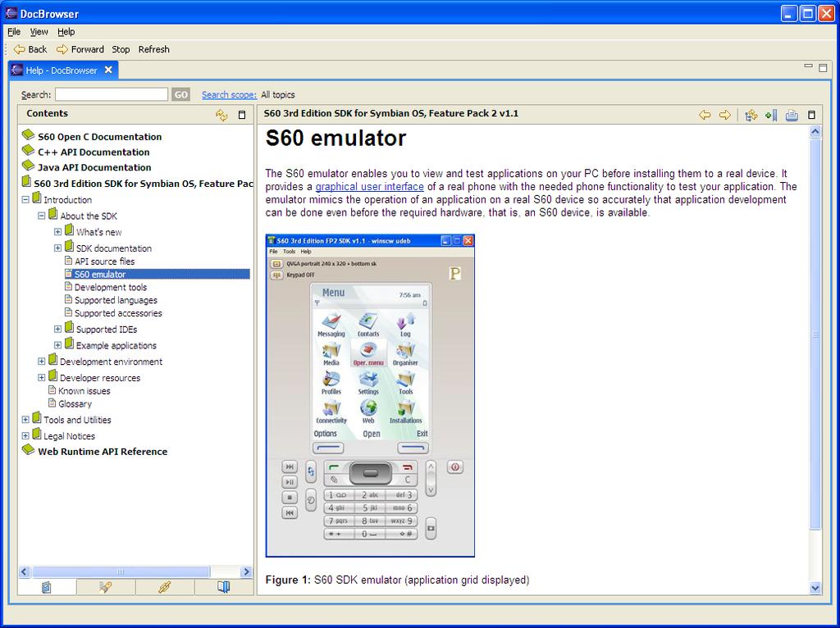Screen dimensions: 840x628
Task: Expand the Tools and Utilities node
Action: pos(25,420)
